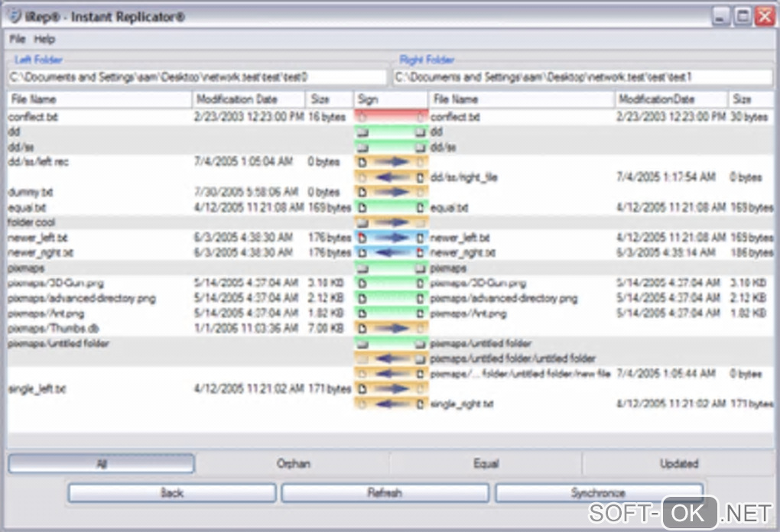Select right pixmaps/advanced-directory.png entry
The height and width of the screenshot is (532, 780).
coord(504,299)
